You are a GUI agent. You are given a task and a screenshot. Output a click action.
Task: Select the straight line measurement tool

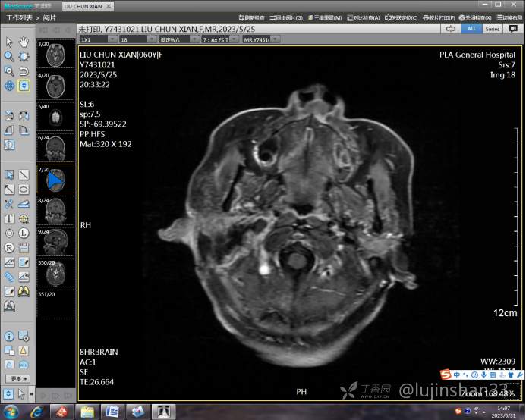coord(24,175)
